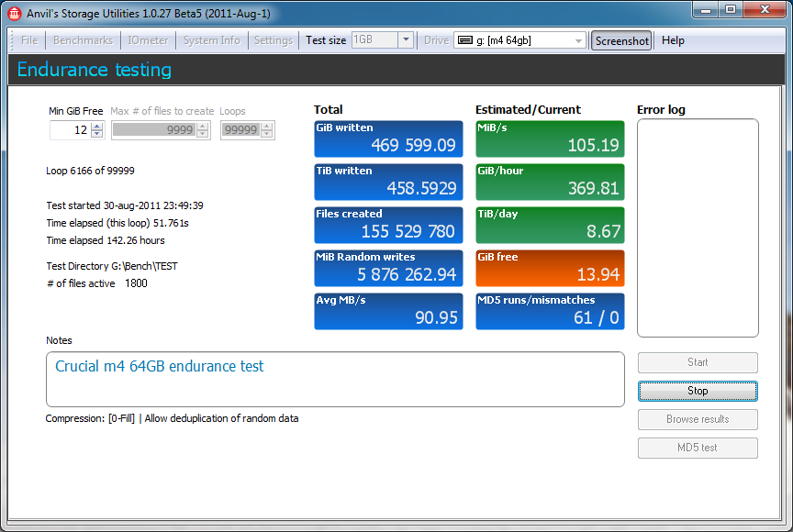Click 'Loop 6166 of 99999' text
The image size is (793, 532).
90,171
